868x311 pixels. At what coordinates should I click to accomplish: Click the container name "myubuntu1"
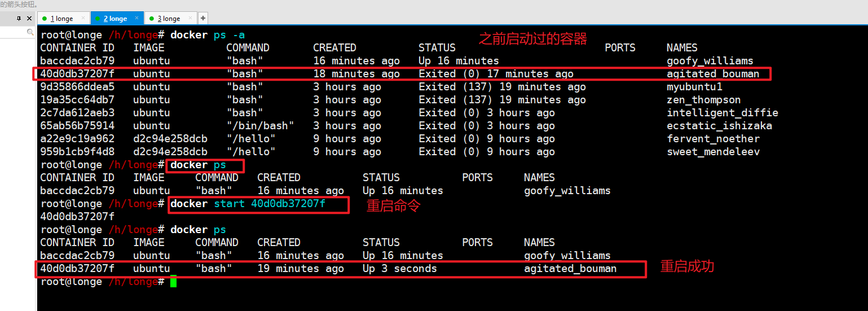pyautogui.click(x=694, y=87)
